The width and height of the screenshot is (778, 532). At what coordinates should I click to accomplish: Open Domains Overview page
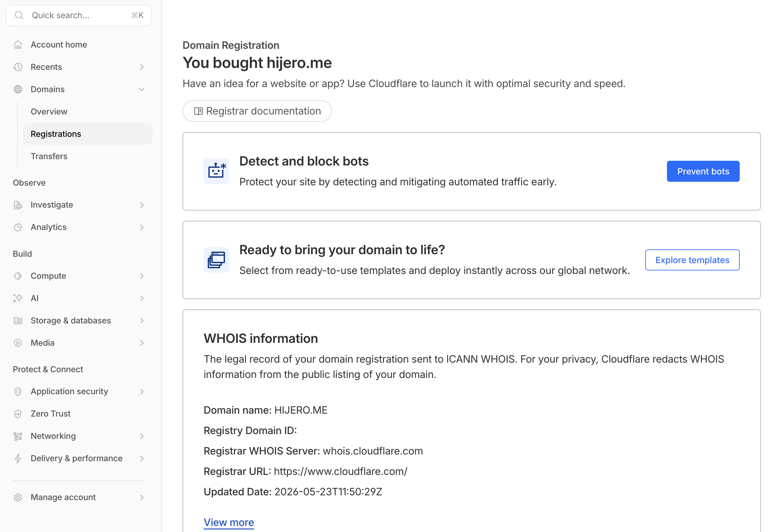pos(88,111)
